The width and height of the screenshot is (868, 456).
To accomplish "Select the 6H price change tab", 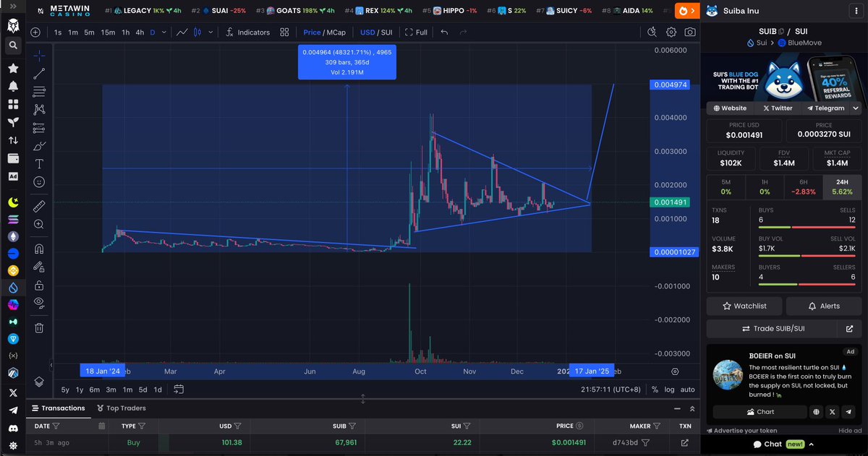I will pyautogui.click(x=804, y=186).
